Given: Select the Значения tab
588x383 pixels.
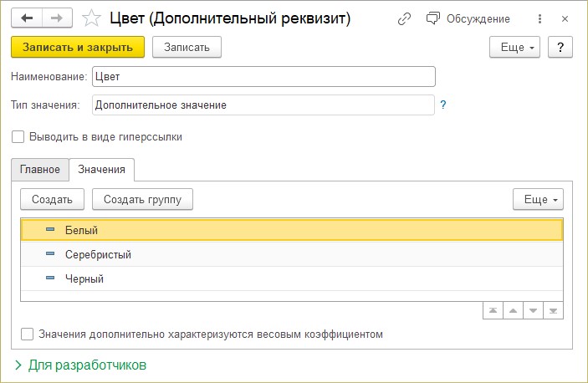Looking at the screenshot, I should click(101, 169).
